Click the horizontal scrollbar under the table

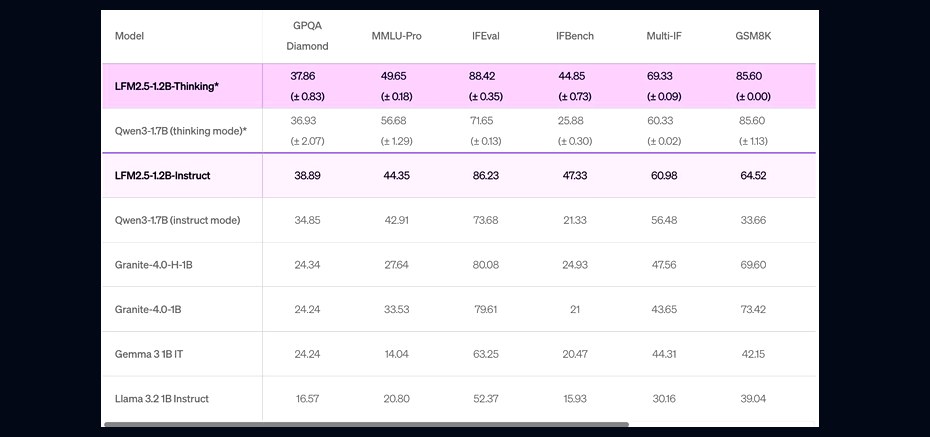366,425
